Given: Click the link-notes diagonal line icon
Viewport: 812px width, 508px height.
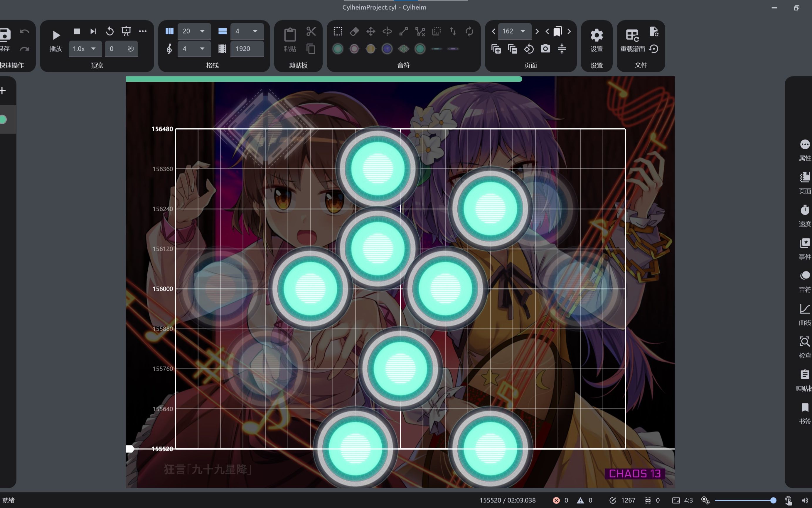Looking at the screenshot, I should pos(403,31).
